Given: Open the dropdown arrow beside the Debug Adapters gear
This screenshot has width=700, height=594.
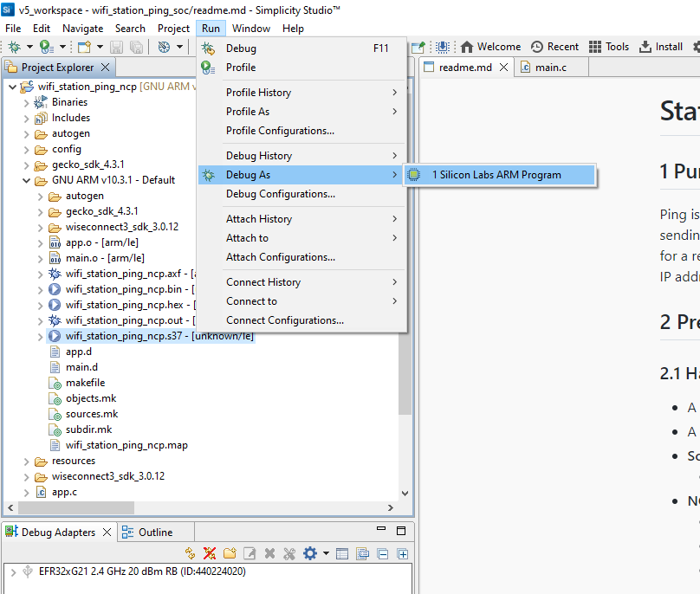Looking at the screenshot, I should tap(327, 554).
